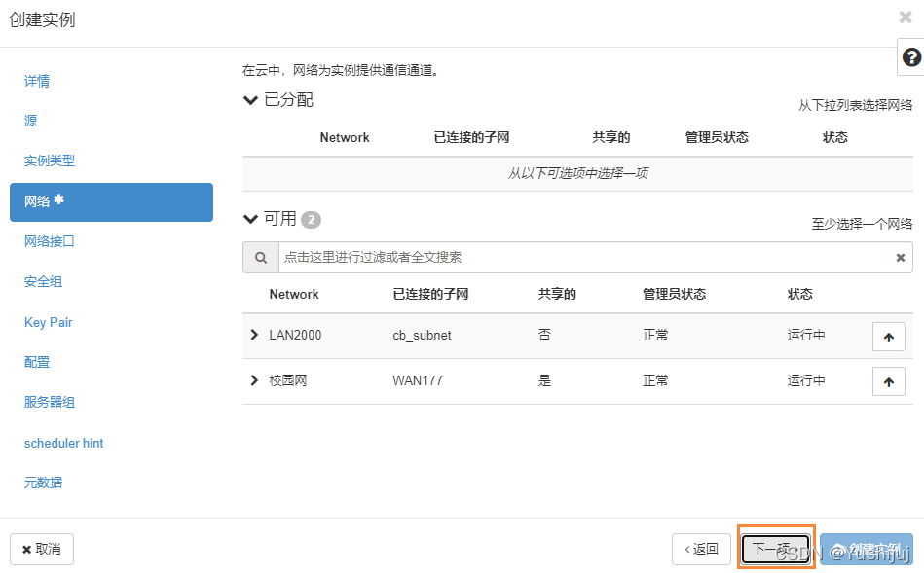Click the available table Network column header
Image resolution: width=924 pixels, height=573 pixels.
point(294,294)
